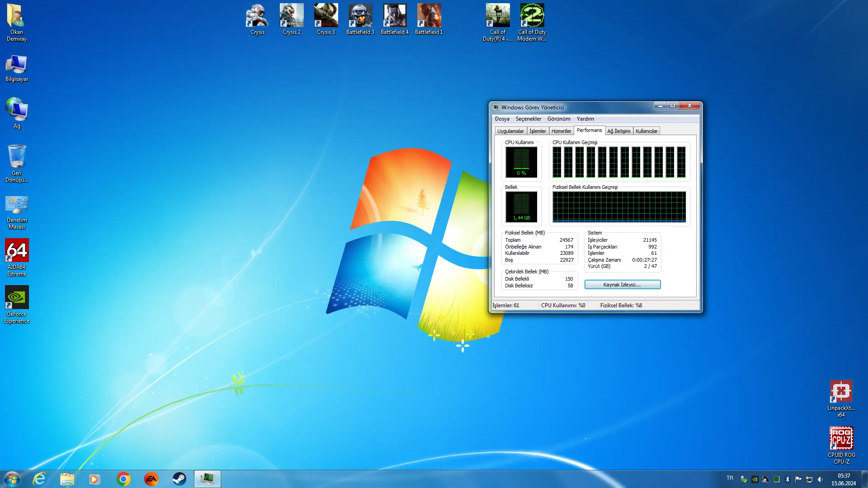This screenshot has width=868, height=488.
Task: Click the Show Desktop strip
Action: coord(864,479)
